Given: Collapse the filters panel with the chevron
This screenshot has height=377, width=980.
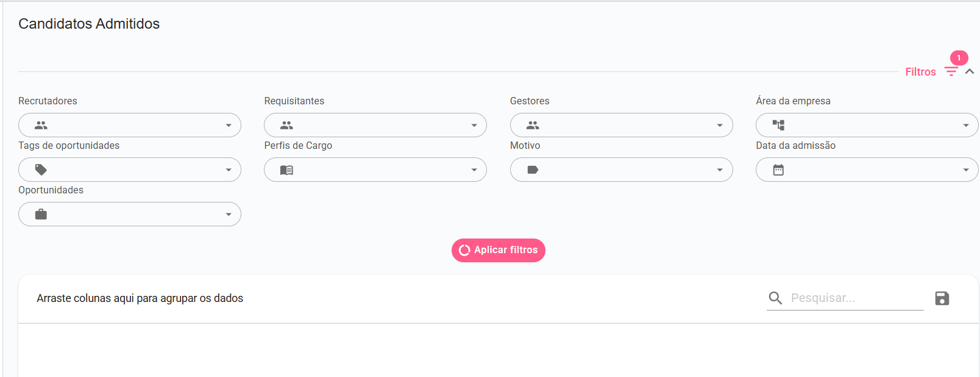Looking at the screenshot, I should (970, 71).
